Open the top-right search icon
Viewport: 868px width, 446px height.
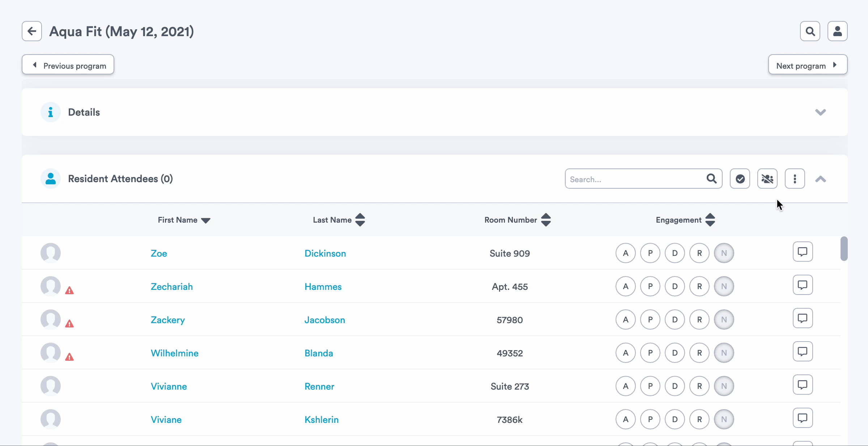click(x=810, y=31)
